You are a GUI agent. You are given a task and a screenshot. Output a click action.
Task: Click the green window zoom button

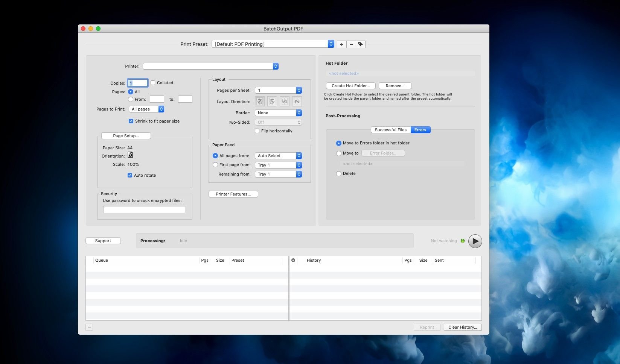point(98,29)
